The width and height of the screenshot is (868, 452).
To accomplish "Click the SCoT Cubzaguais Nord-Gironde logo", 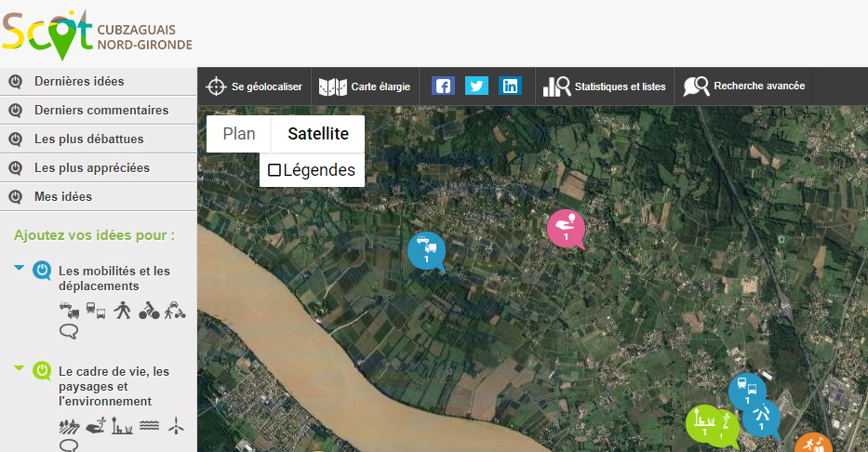I will coord(97,34).
